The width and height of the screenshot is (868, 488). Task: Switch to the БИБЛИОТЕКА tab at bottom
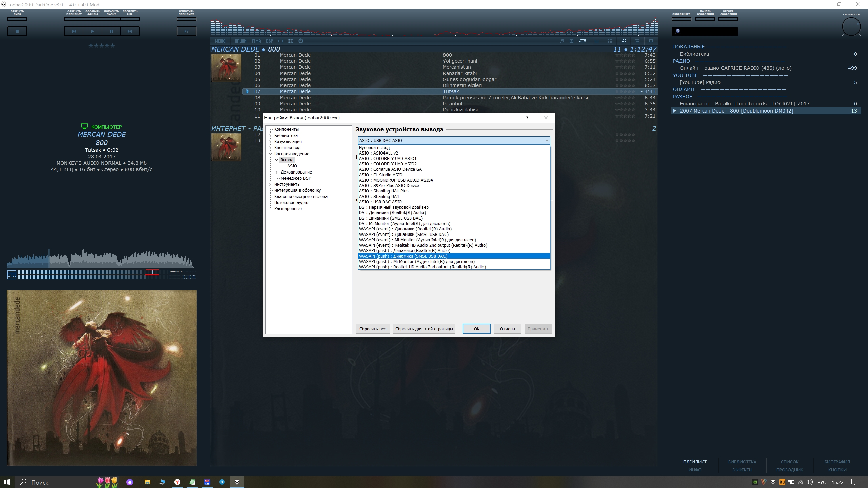(742, 462)
